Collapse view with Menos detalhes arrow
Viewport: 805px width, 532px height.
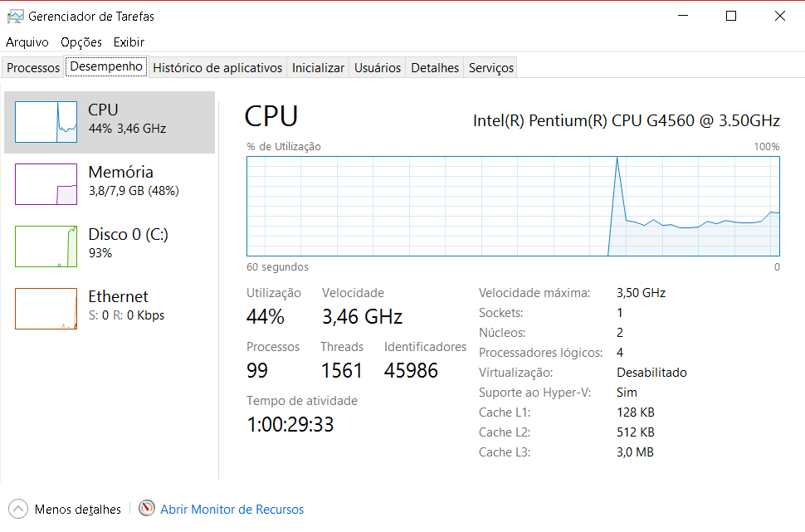click(17, 509)
